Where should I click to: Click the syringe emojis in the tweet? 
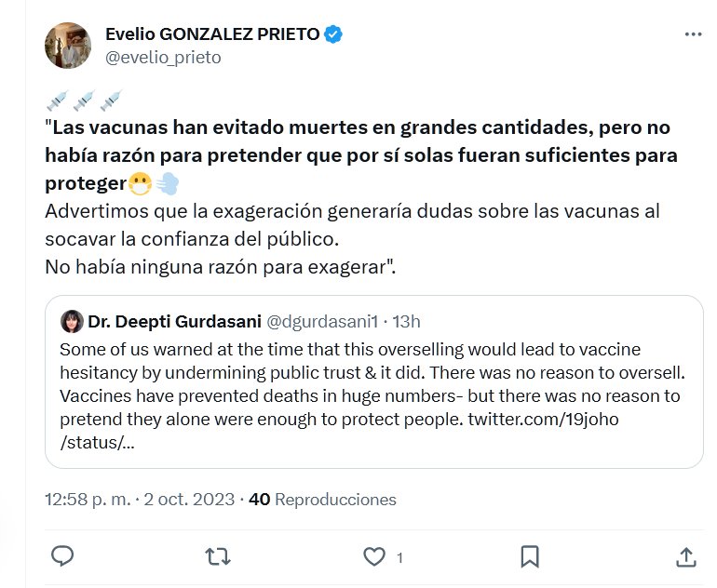84,100
